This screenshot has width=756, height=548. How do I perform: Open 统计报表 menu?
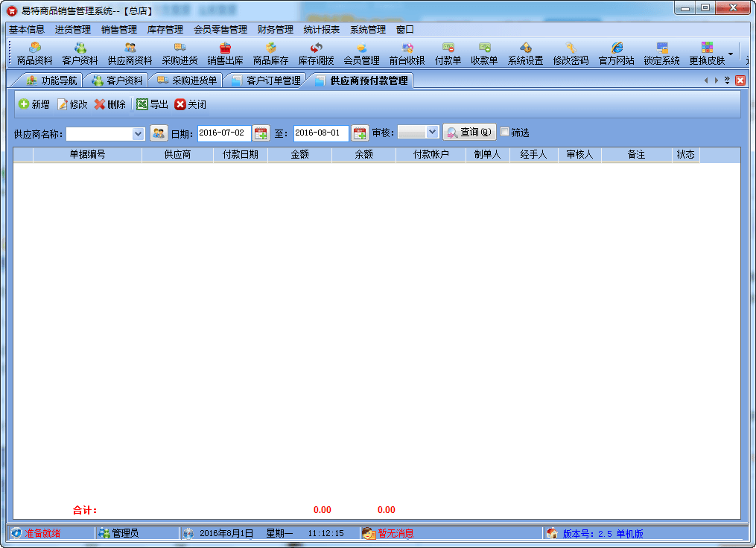pyautogui.click(x=322, y=29)
